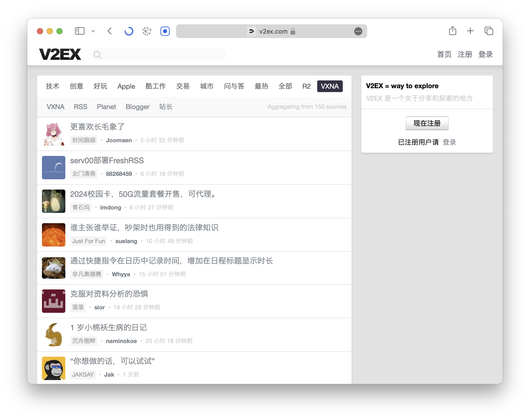Expand the sidebar tab group chevron
Viewport: 530px width, 420px height.
[93, 31]
